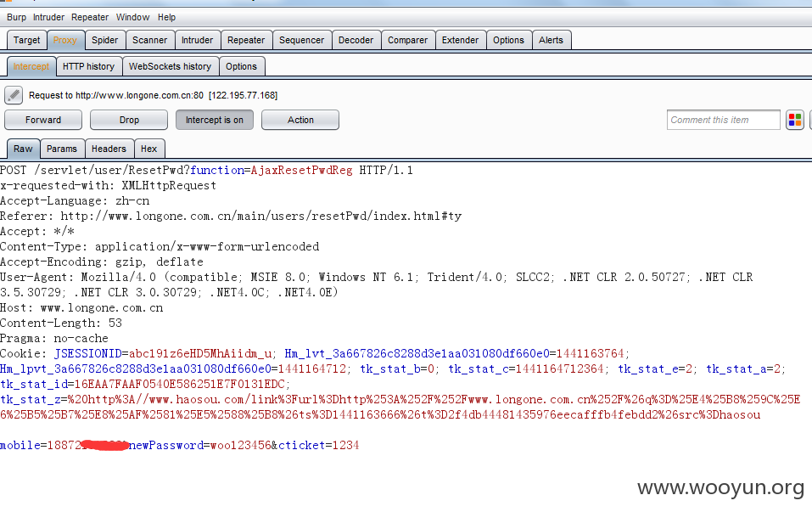
Task: Select the Proxy main tab
Action: click(65, 40)
